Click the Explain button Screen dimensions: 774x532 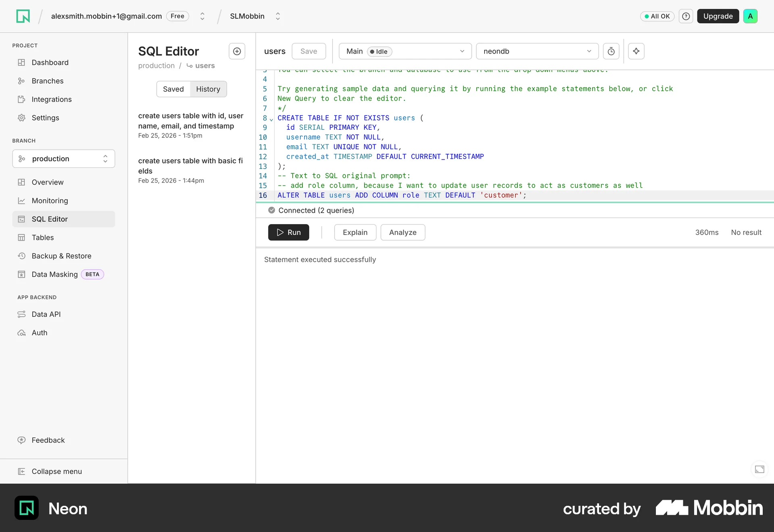coord(355,233)
